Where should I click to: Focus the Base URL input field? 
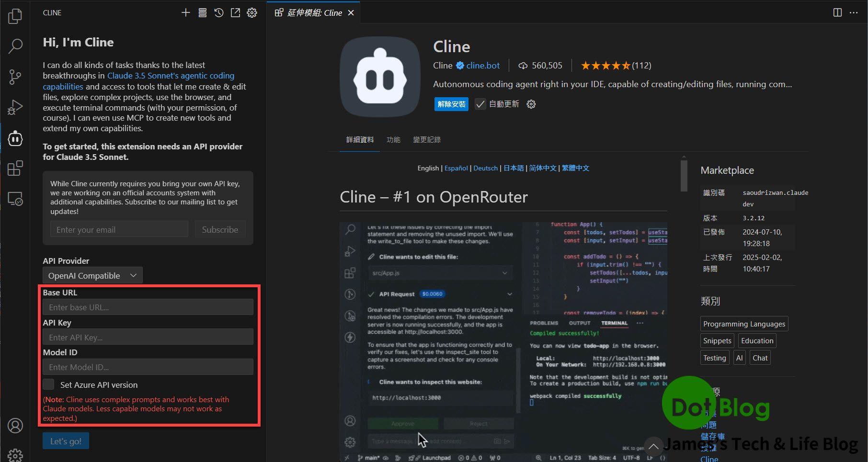point(148,307)
